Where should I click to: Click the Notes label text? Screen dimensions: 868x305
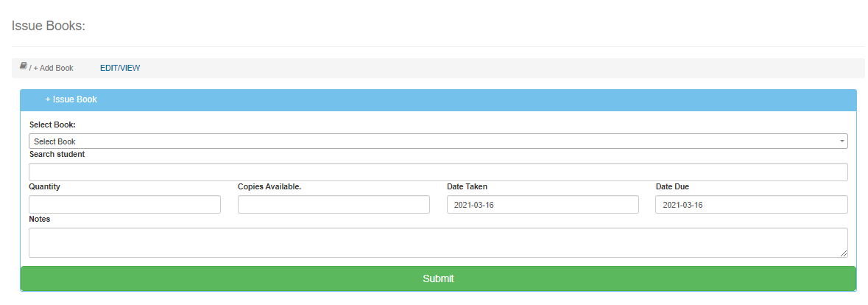40,220
